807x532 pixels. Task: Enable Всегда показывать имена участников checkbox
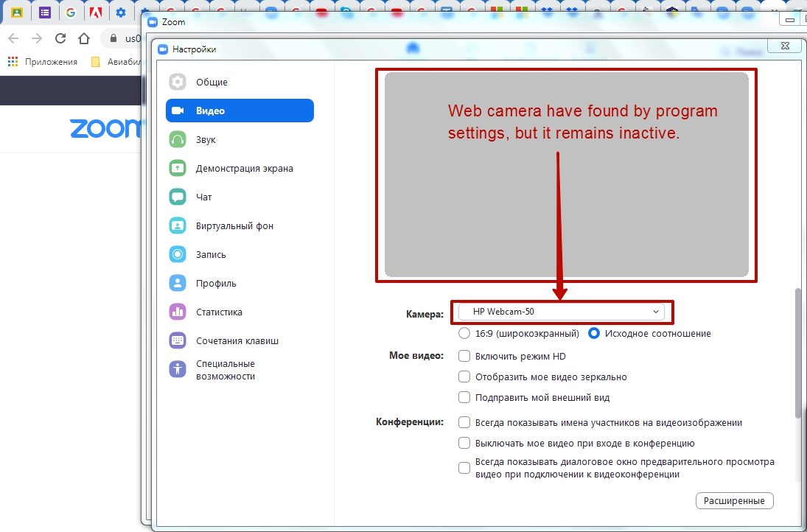(x=464, y=422)
